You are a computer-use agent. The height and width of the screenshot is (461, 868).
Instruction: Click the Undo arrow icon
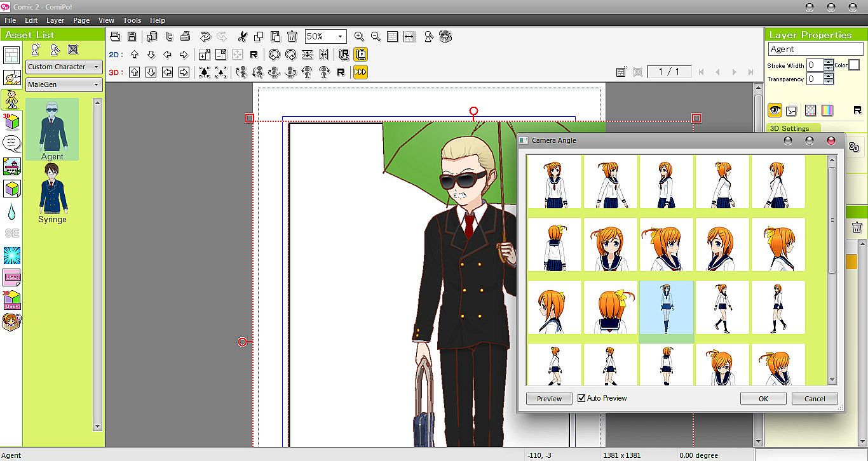(205, 37)
